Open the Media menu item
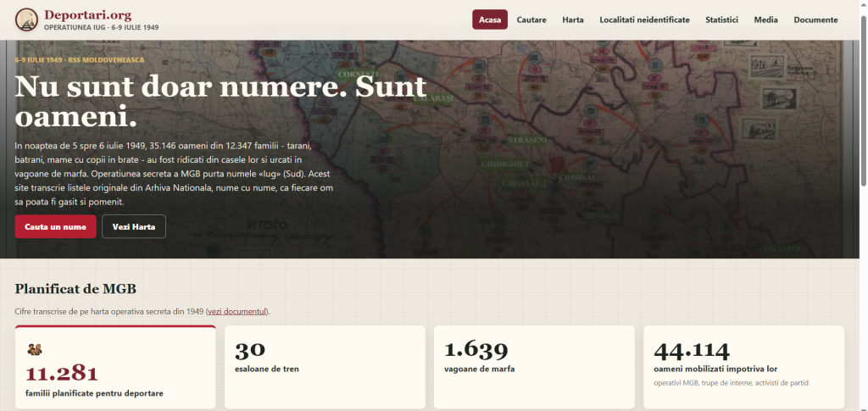Image resolution: width=868 pixels, height=411 pixels. (765, 19)
